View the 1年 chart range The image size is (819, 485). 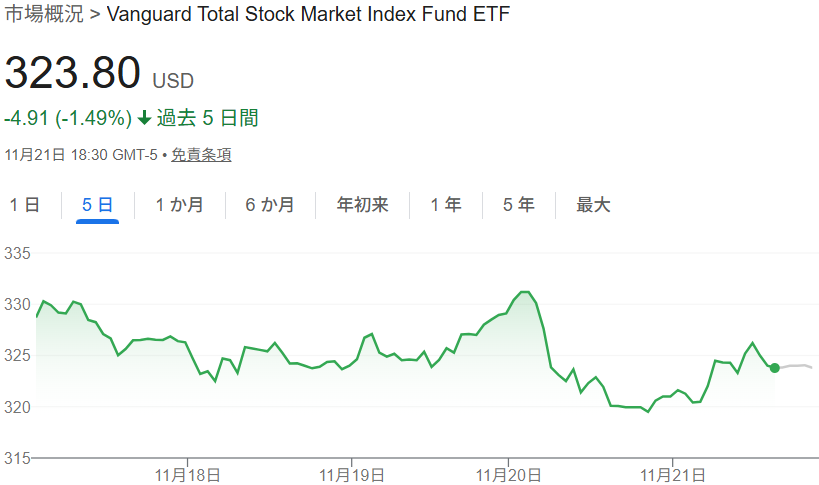coord(446,205)
